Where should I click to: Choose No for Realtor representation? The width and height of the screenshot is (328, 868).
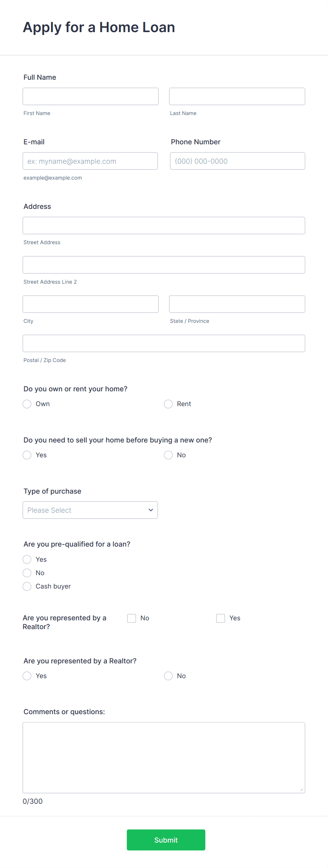coord(168,676)
